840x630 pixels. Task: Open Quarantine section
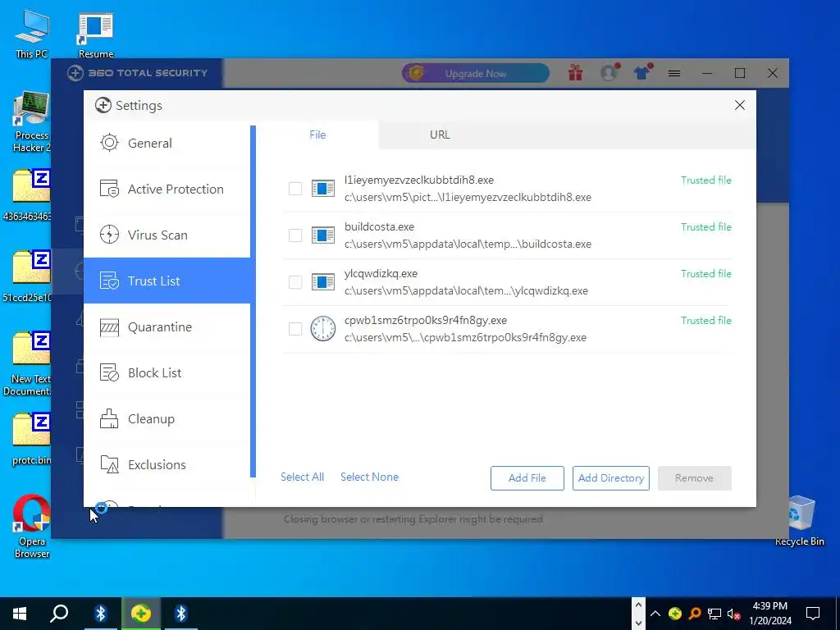pyautogui.click(x=167, y=326)
